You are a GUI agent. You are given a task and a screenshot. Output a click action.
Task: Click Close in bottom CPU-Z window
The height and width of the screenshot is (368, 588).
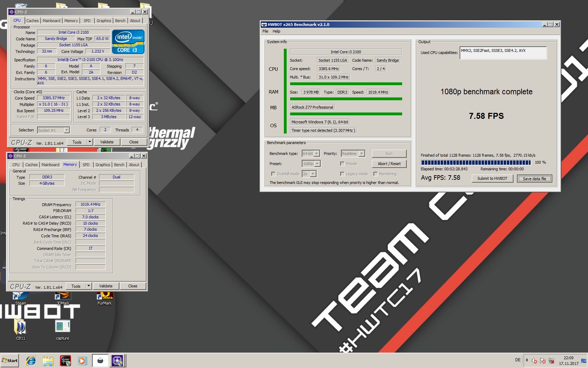point(133,286)
